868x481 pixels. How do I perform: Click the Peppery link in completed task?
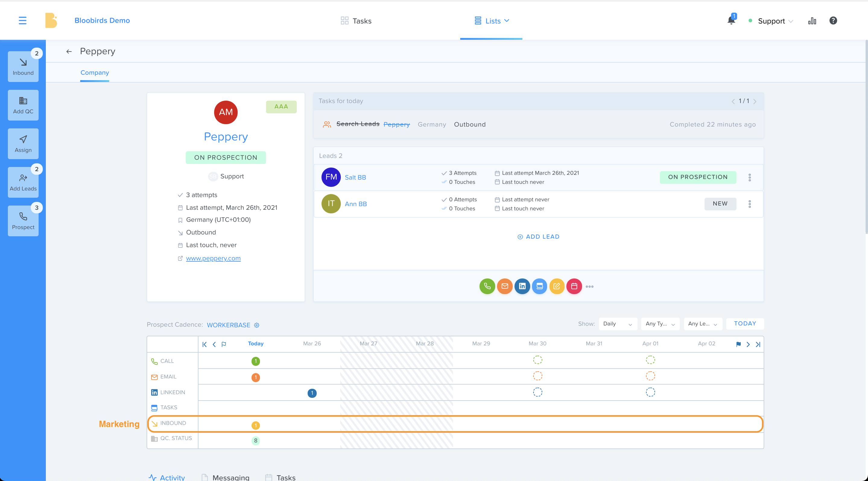[397, 124]
